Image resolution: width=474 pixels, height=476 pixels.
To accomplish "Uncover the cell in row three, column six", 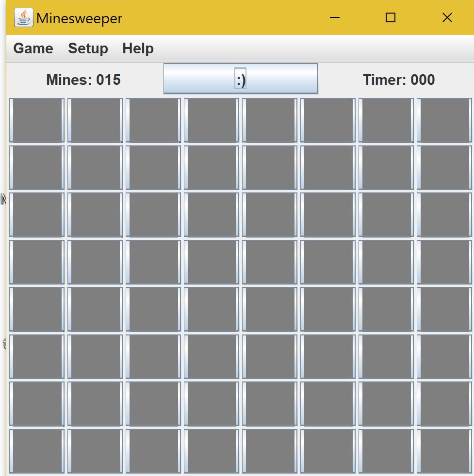I will coord(328,215).
